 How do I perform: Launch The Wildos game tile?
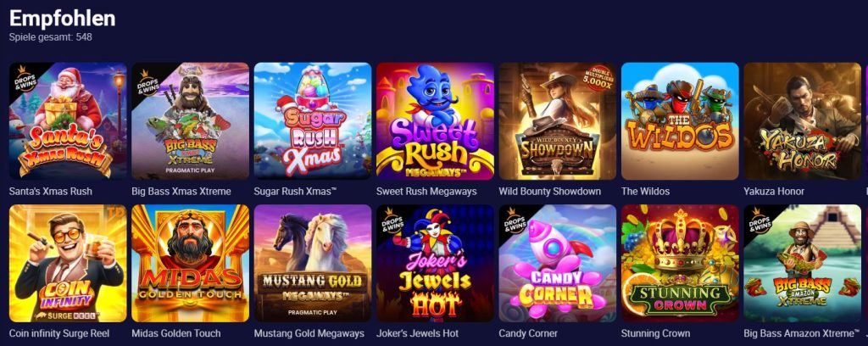pos(680,120)
